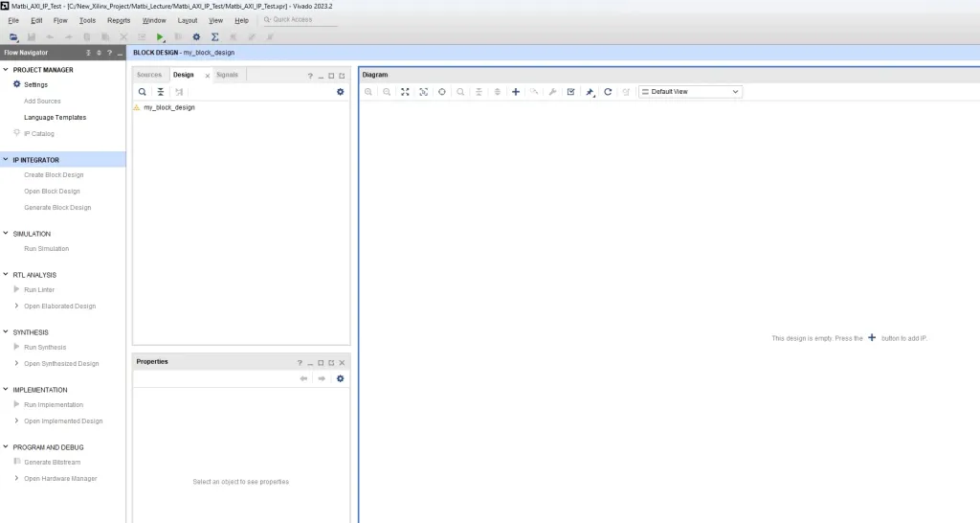
Task: Close the Design tab
Action: coord(208,76)
